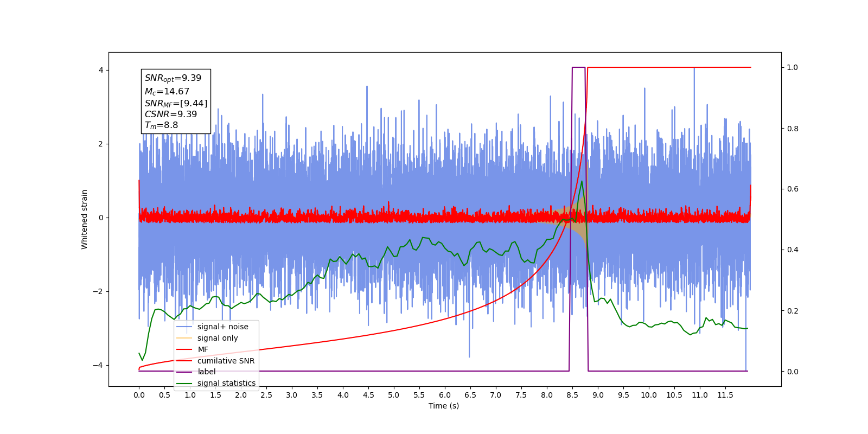Click the 'Whitened strain' y-axis label
The image size is (868, 434).
click(85, 219)
